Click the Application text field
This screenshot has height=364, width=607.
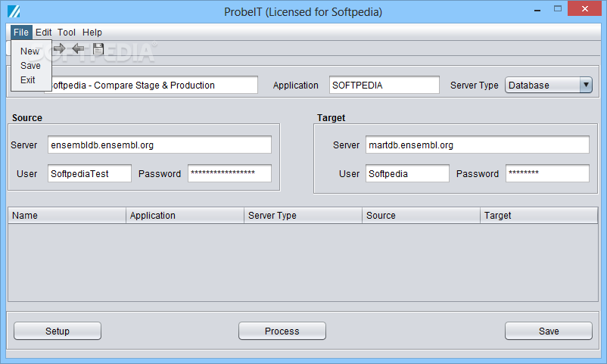tap(384, 85)
